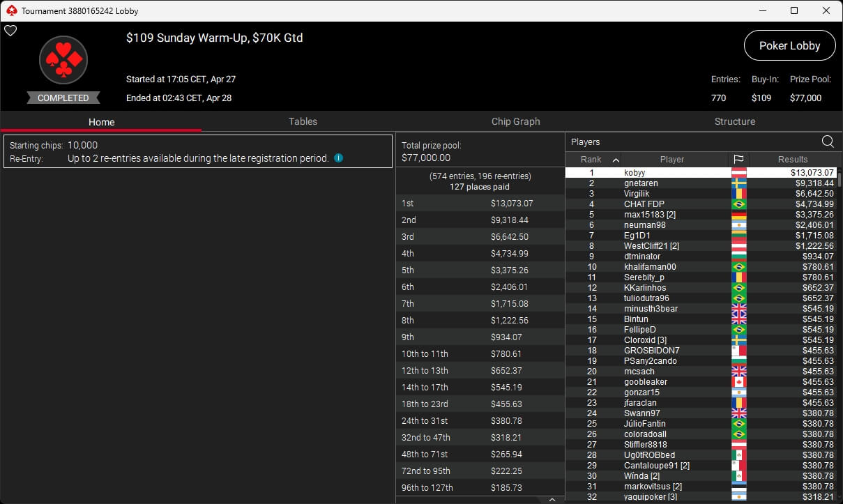Select player Cantaloupe91 [2]
Viewport: 843px width, 504px height.
[701, 465]
